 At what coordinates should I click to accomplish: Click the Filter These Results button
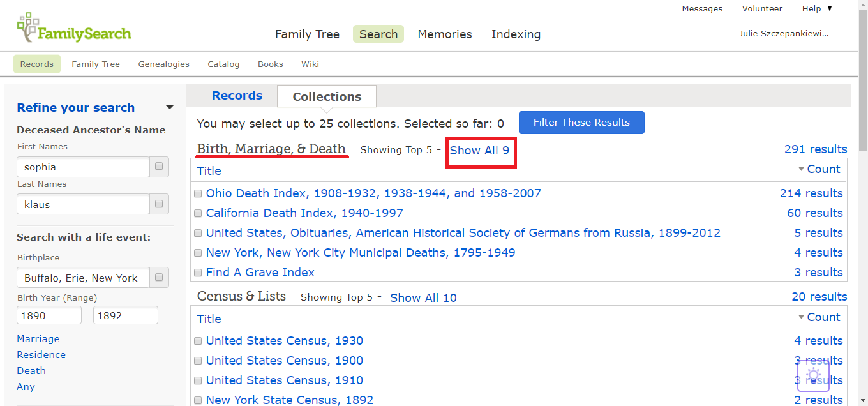pos(581,122)
